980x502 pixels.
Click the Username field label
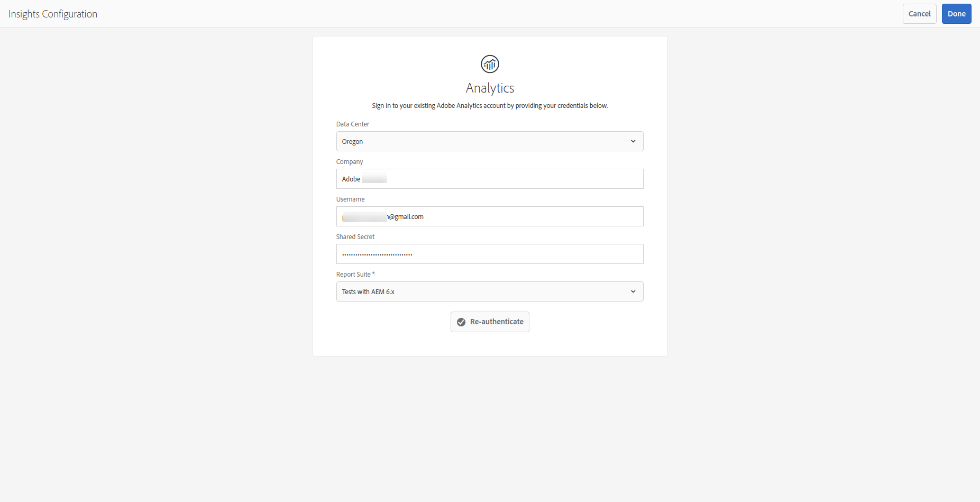coord(350,199)
